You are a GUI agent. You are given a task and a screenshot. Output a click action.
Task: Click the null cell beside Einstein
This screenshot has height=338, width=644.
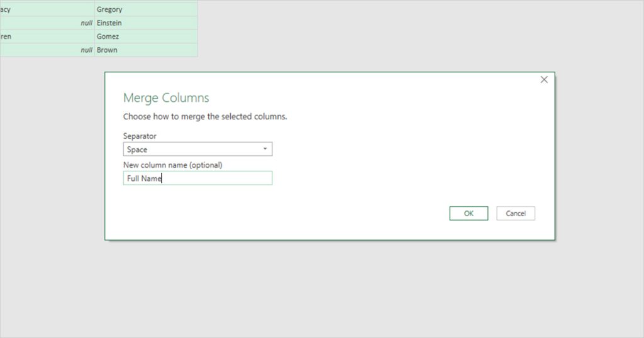[47, 23]
